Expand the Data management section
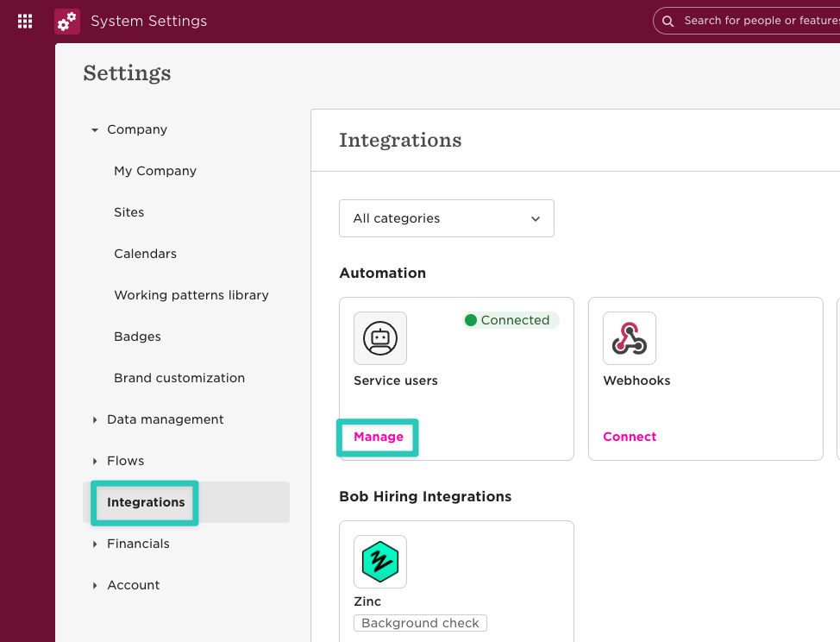This screenshot has width=840, height=642. click(x=95, y=420)
